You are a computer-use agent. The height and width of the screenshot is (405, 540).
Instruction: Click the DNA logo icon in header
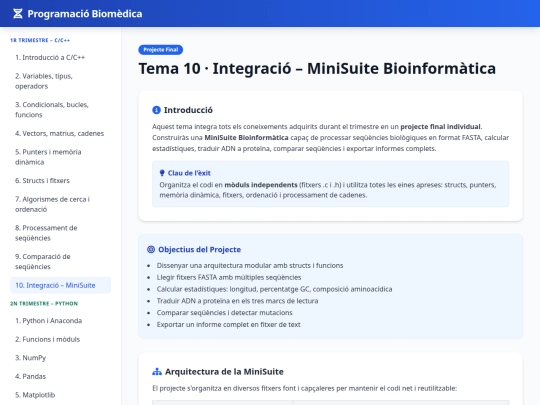coord(18,13)
